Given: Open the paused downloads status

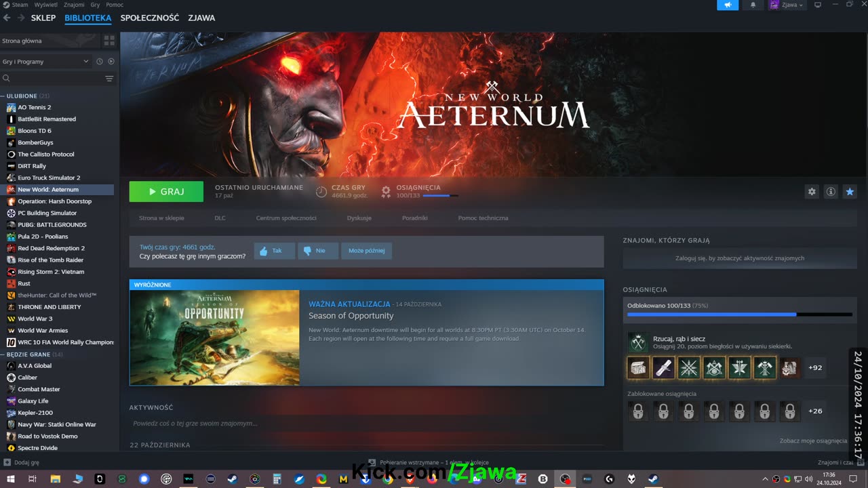Looking at the screenshot, I should point(429,462).
